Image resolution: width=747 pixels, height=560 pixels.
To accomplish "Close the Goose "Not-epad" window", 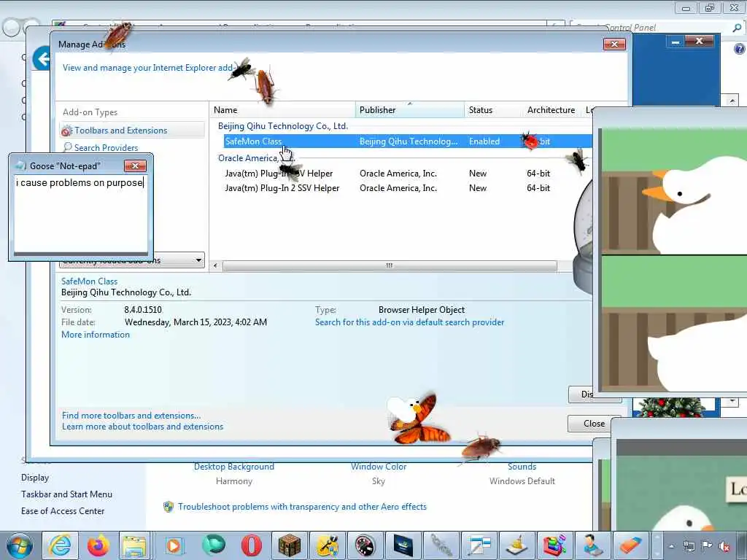I will pos(135,166).
